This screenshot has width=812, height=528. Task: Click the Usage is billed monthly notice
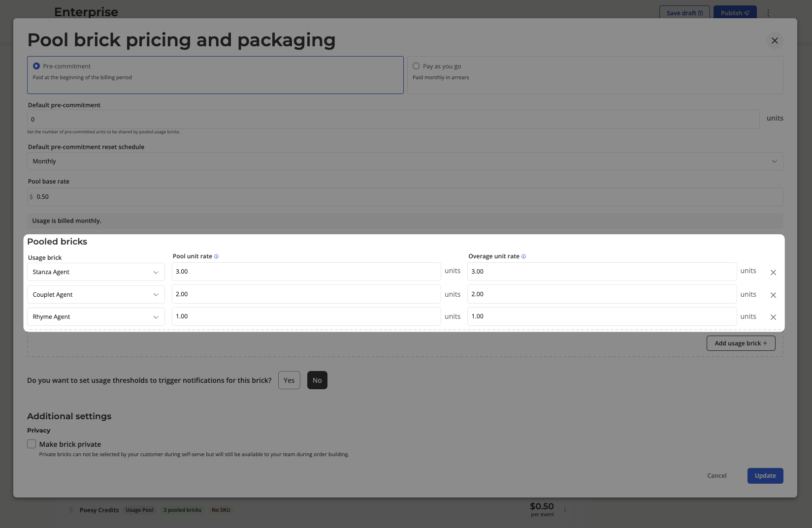tap(405, 221)
